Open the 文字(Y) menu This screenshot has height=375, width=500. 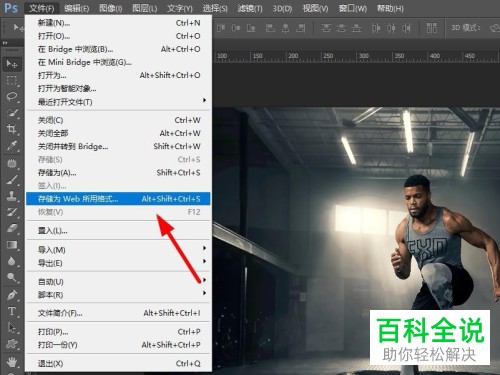[x=180, y=8]
